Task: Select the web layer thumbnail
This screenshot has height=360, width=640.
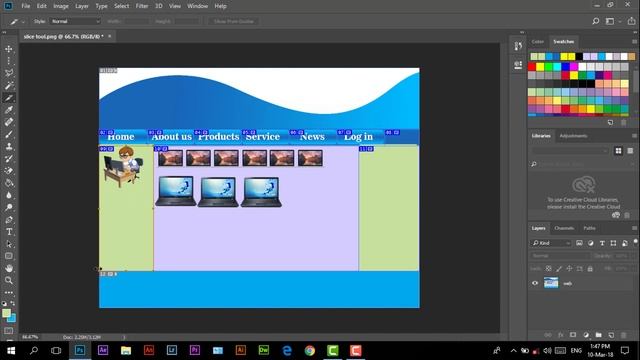Action: (x=551, y=283)
